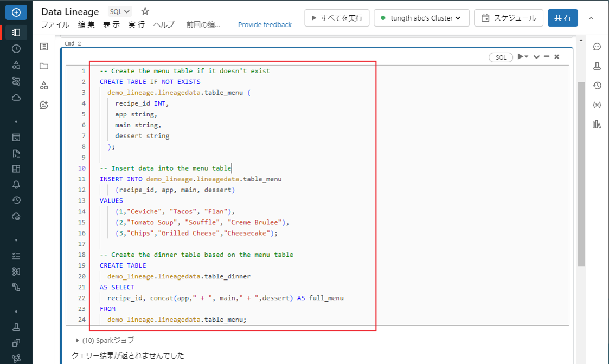The height and width of the screenshot is (364, 609).
Task: Open the Assistant chat sparkle icon
Action: tap(44, 105)
